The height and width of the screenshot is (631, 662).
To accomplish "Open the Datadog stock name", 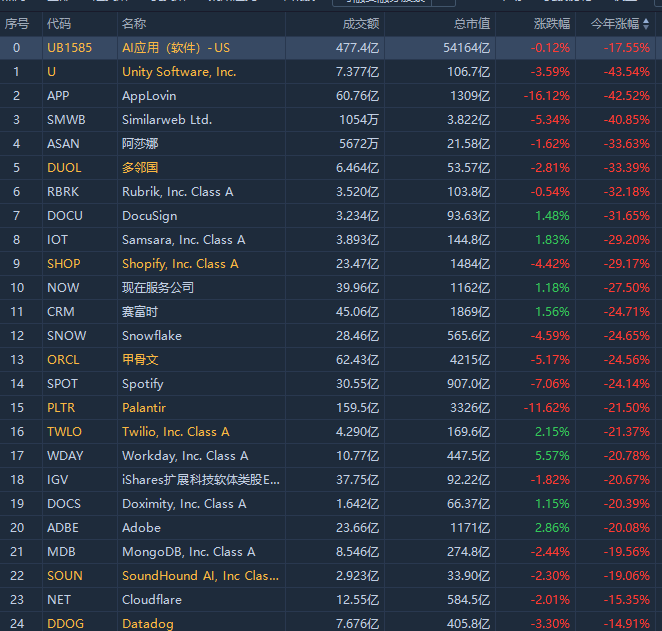I will 147,624.
